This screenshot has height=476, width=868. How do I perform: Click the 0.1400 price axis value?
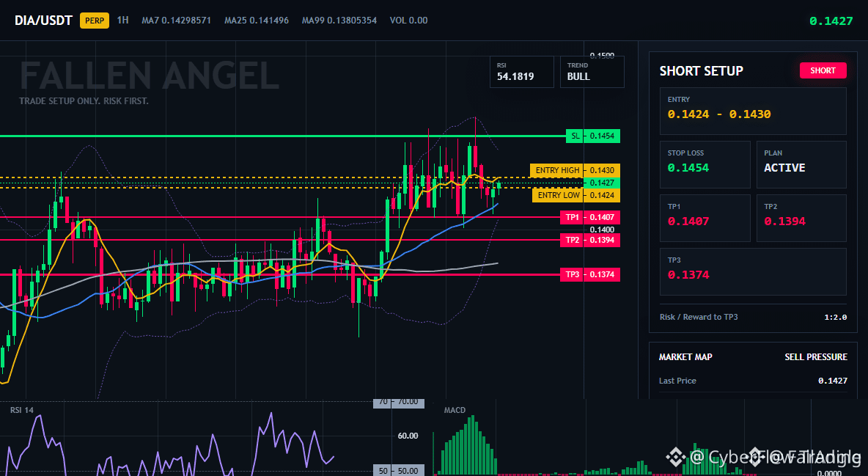click(602, 230)
